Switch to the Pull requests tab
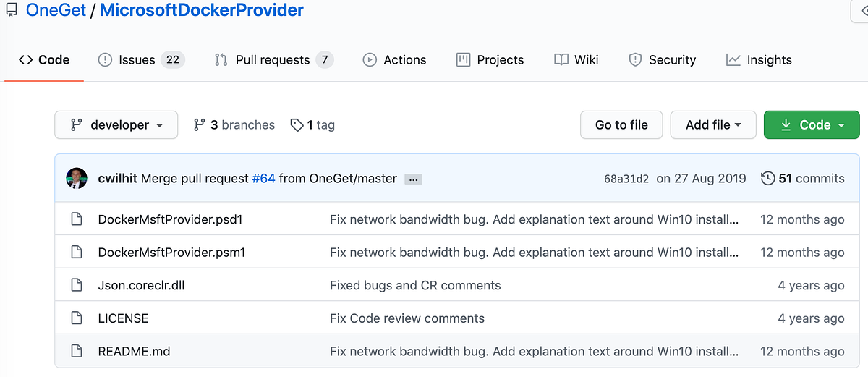 [x=273, y=60]
